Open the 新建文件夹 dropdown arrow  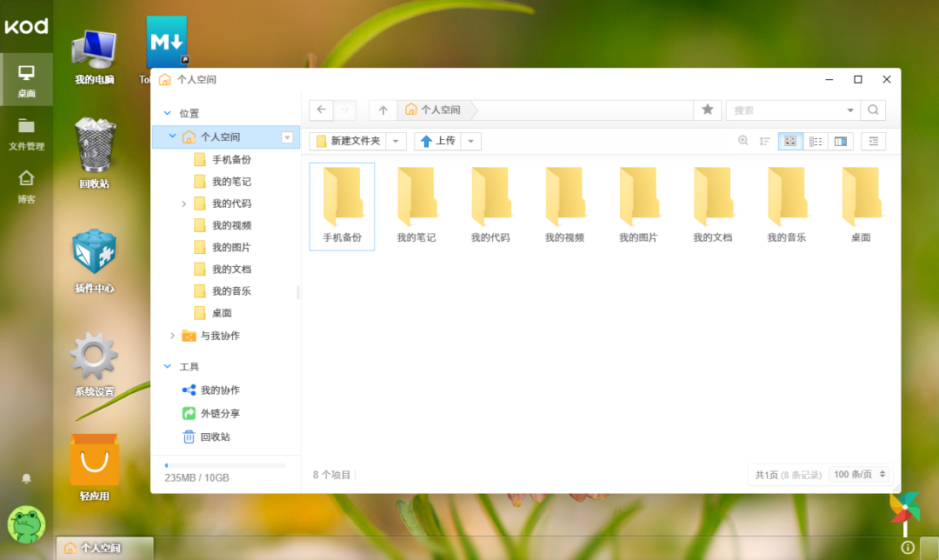[396, 141]
